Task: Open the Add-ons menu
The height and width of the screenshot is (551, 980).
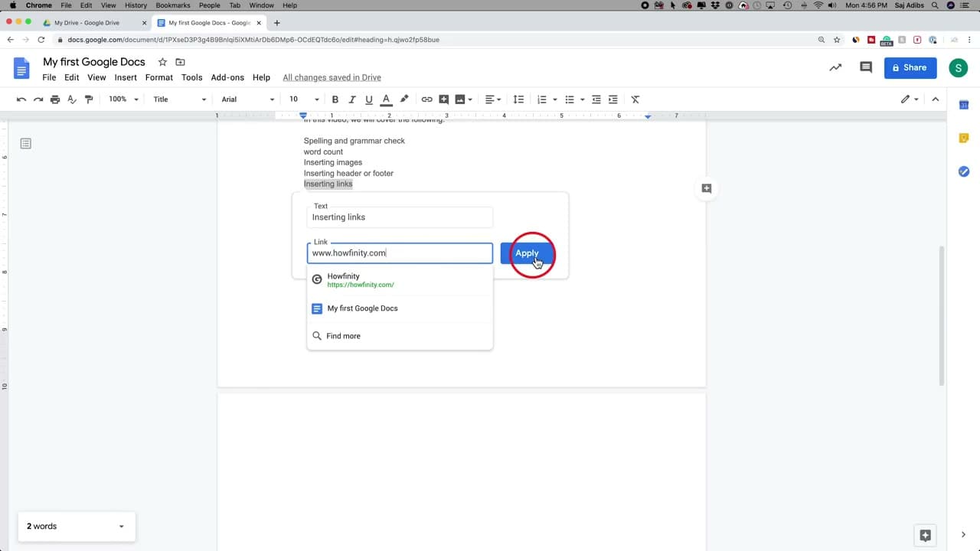Action: [x=227, y=77]
